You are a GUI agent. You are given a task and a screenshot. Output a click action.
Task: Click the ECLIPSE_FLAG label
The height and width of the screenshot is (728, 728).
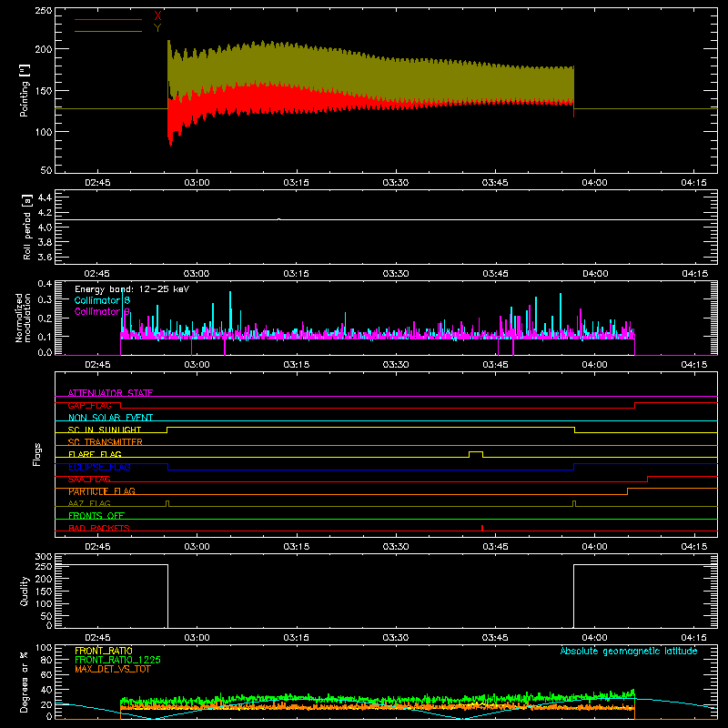coord(99,467)
